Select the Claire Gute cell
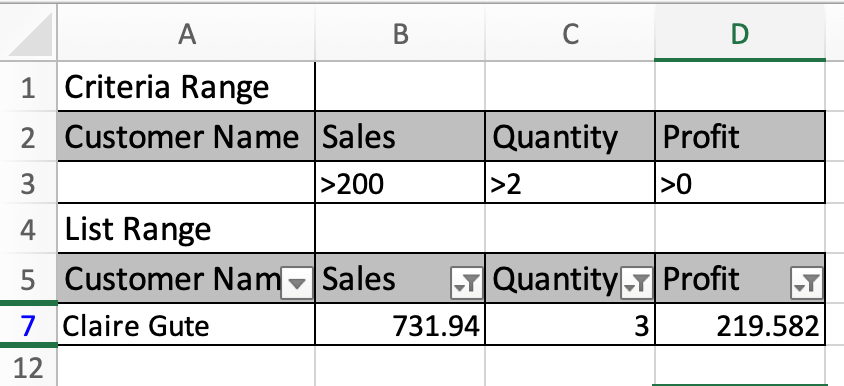This screenshot has width=844, height=386. click(x=186, y=325)
